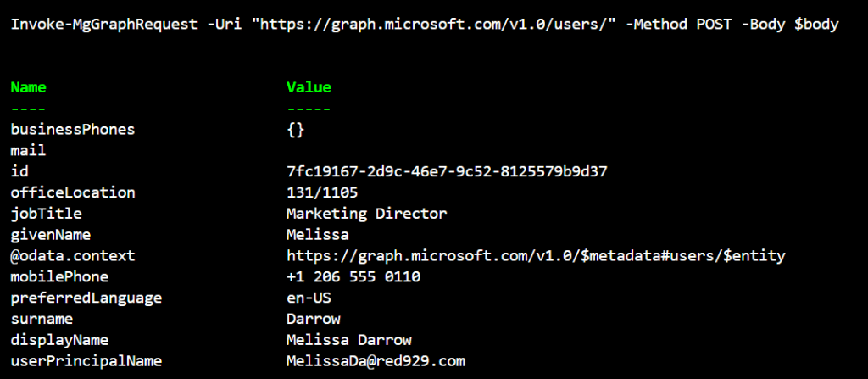
Task: Click the givenName value Melissa
Action: point(318,235)
